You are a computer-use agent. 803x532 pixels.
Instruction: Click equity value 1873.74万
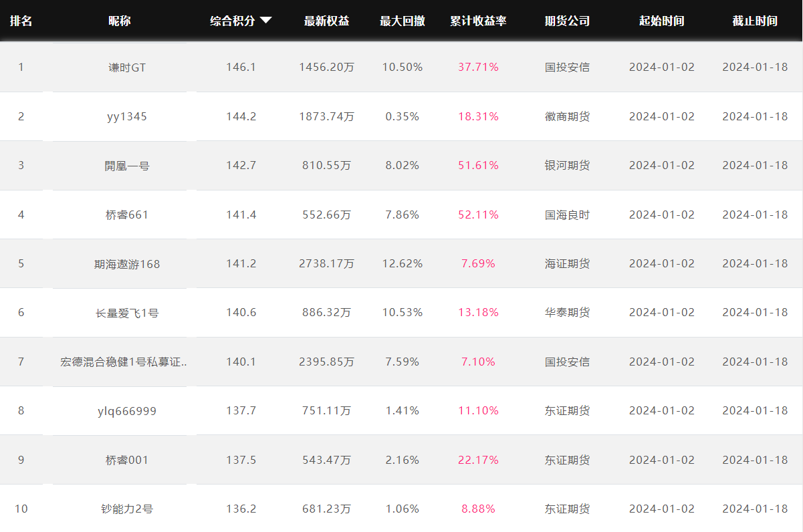(327, 116)
